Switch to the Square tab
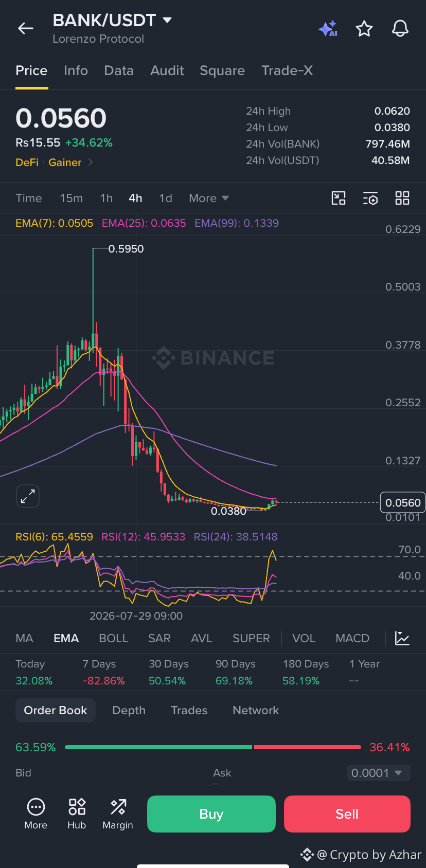Viewport: 426px width, 868px height. (x=222, y=70)
